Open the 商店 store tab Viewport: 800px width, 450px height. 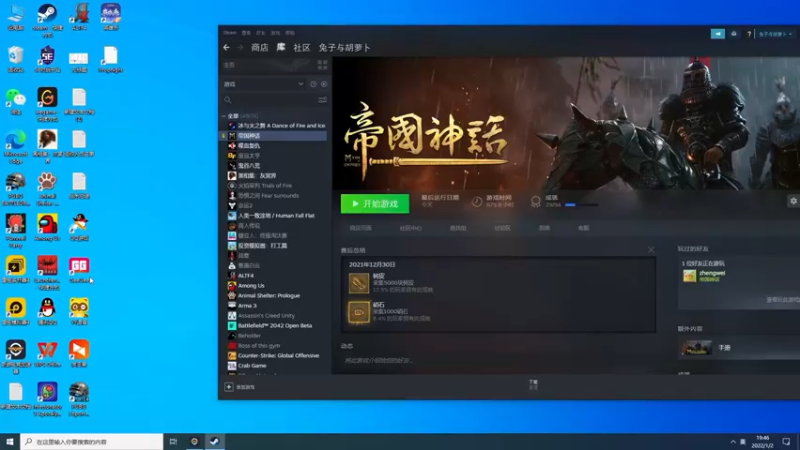point(260,47)
